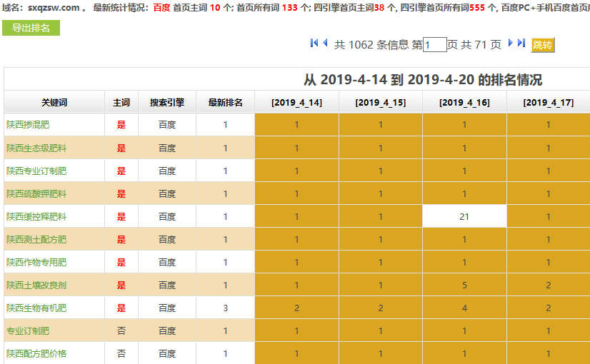This screenshot has width=590, height=364.
Task: Select the [2019_4_16] date column header
Action: pos(464,103)
